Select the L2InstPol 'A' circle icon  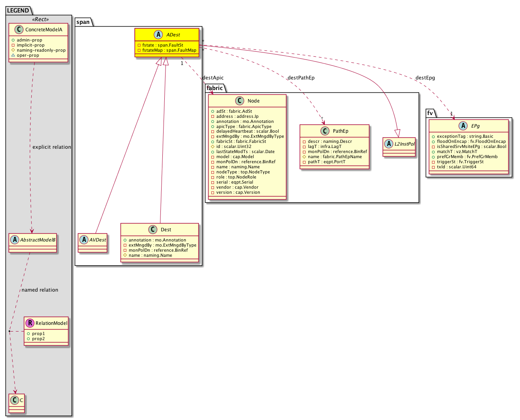click(389, 144)
